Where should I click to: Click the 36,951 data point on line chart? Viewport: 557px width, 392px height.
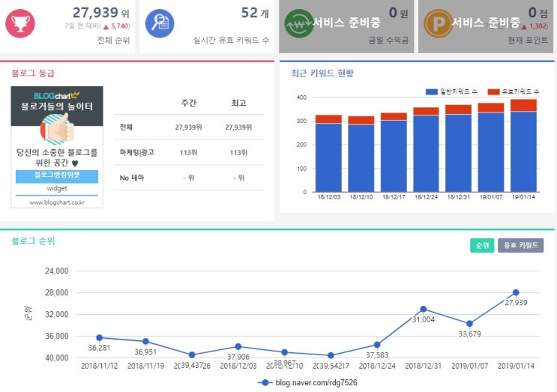pyautogui.click(x=145, y=341)
